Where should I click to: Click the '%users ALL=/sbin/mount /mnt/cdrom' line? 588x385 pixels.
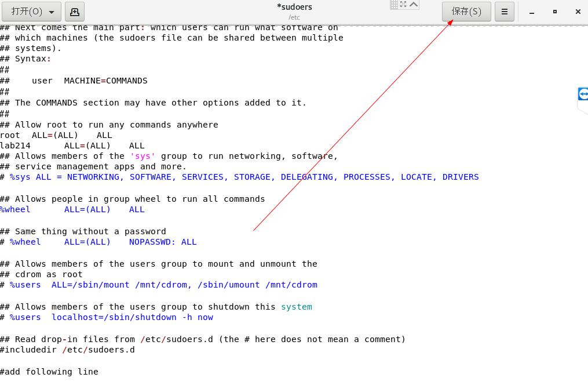click(x=159, y=285)
